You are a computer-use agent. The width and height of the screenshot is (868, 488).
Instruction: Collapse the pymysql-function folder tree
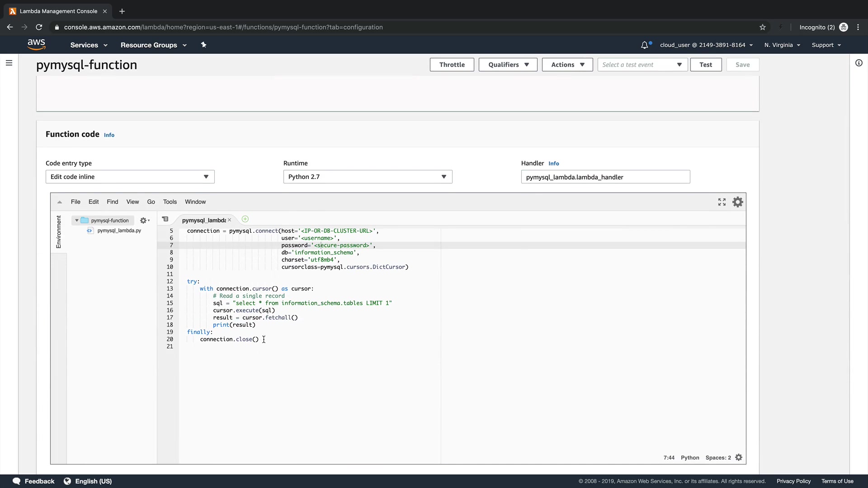click(x=77, y=221)
